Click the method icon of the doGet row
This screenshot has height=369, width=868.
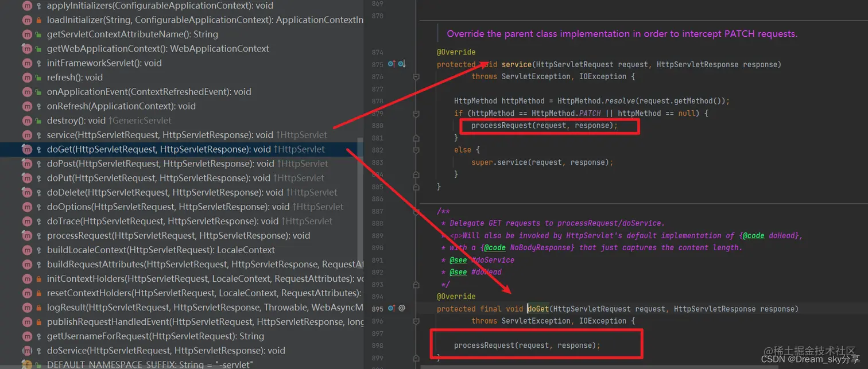[x=26, y=149]
